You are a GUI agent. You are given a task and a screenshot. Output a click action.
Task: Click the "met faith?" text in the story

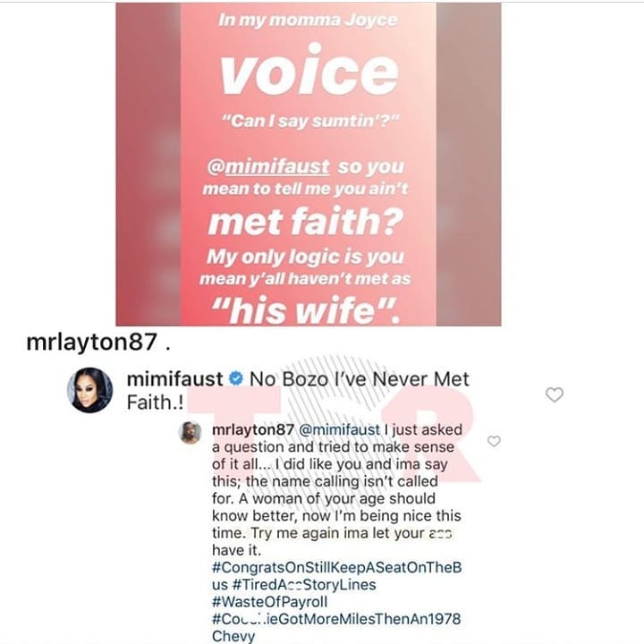306,222
